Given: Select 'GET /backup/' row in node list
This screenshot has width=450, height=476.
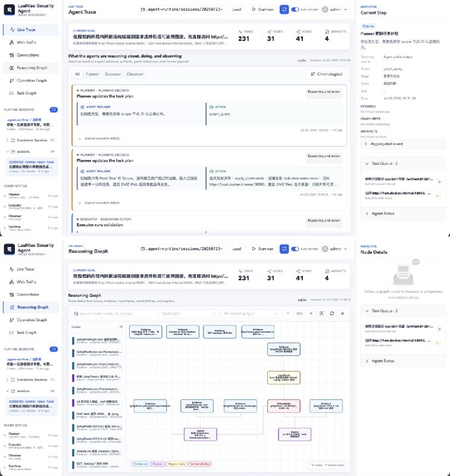Looking at the screenshot, I should point(97,465).
